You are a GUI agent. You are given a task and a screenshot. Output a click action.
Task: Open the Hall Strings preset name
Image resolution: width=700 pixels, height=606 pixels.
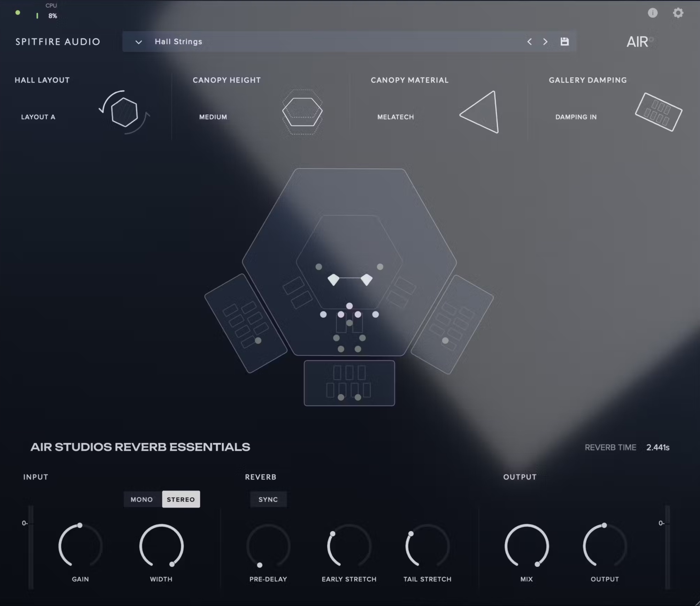coord(178,41)
